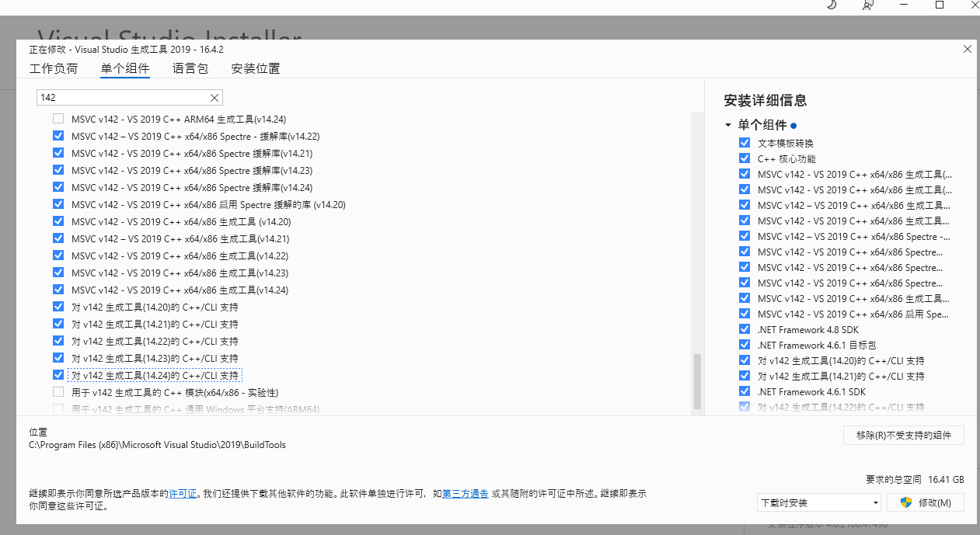Close the modify dialog with X
The height and width of the screenshot is (535, 980).
click(968, 49)
